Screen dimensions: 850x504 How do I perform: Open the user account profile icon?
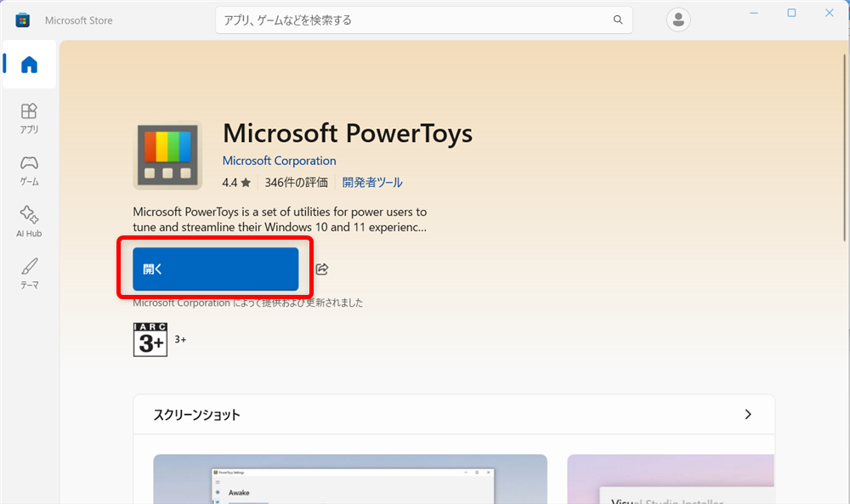pos(677,20)
